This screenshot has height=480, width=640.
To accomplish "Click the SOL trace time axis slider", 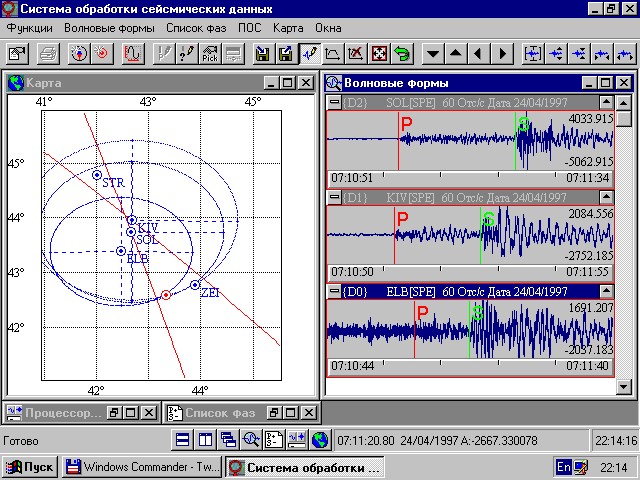I will (470, 177).
